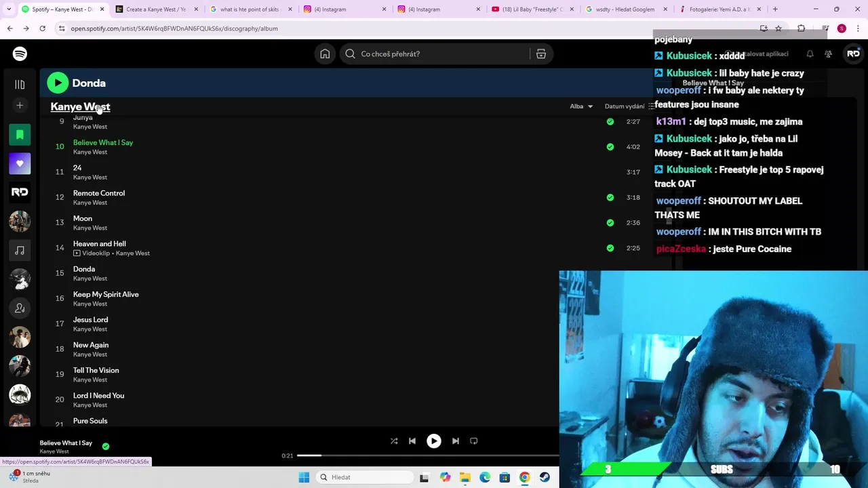Toggle saved checkmark for Junya row
The width and height of the screenshot is (868, 488).
point(610,121)
